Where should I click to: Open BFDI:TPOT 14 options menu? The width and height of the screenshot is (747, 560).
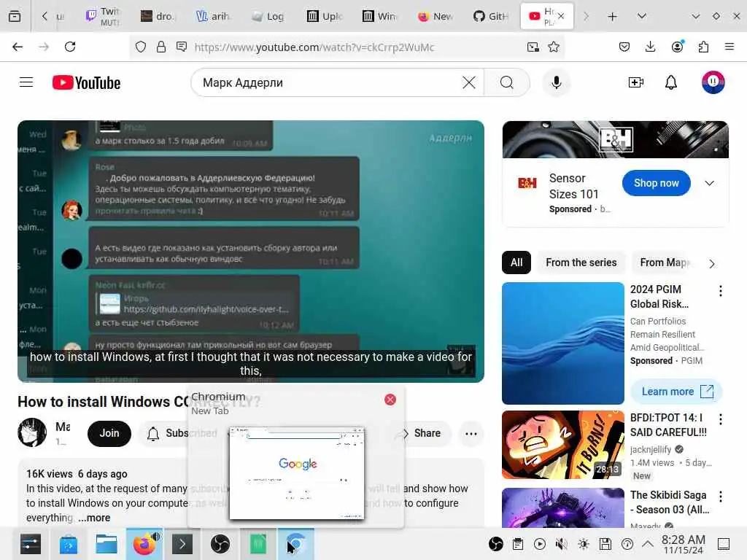720,419
